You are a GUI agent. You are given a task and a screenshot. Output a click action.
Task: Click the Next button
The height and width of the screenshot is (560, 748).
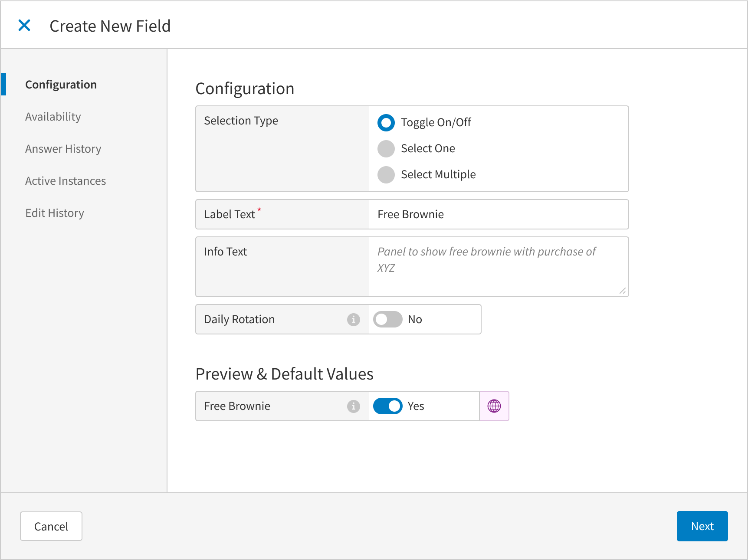702,526
